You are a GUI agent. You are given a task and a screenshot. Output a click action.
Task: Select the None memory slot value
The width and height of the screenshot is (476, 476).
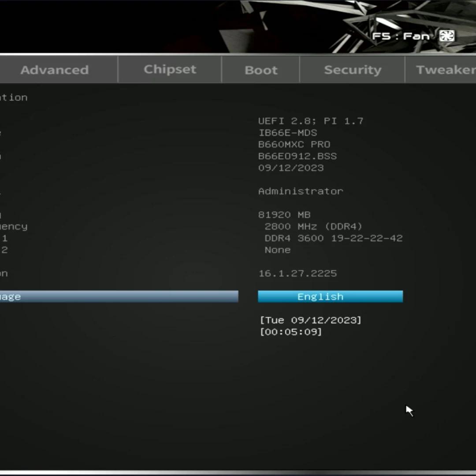tap(277, 250)
